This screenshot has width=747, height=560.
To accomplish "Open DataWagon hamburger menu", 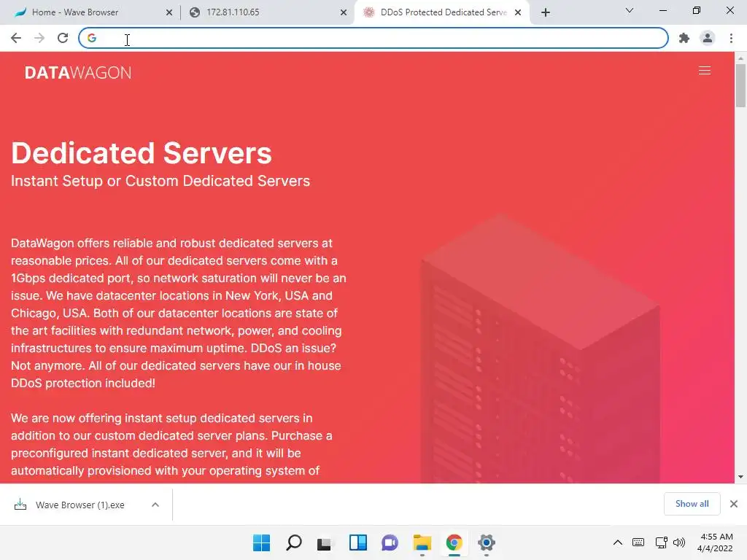I will 705,71.
